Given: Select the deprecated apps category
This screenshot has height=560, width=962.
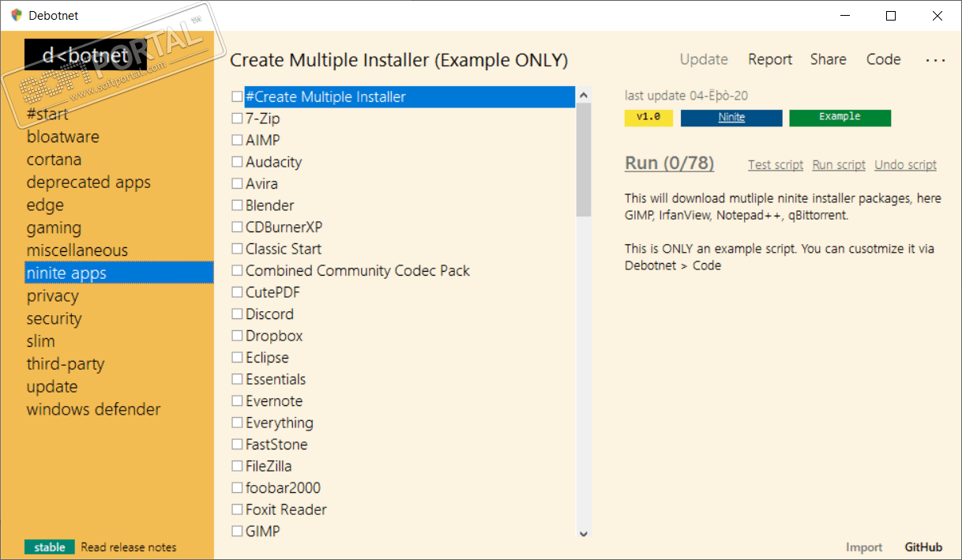Looking at the screenshot, I should 88,182.
